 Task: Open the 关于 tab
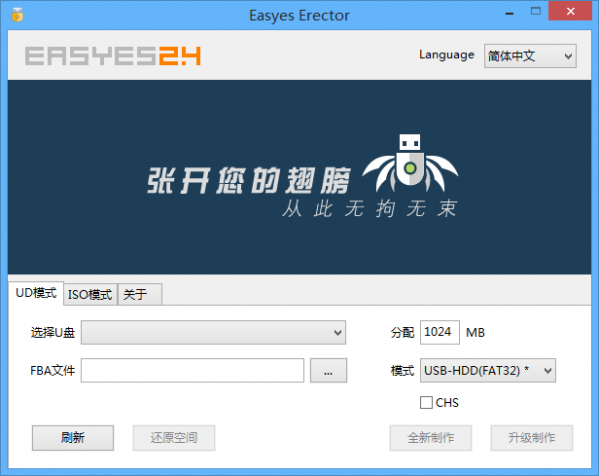tap(140, 295)
